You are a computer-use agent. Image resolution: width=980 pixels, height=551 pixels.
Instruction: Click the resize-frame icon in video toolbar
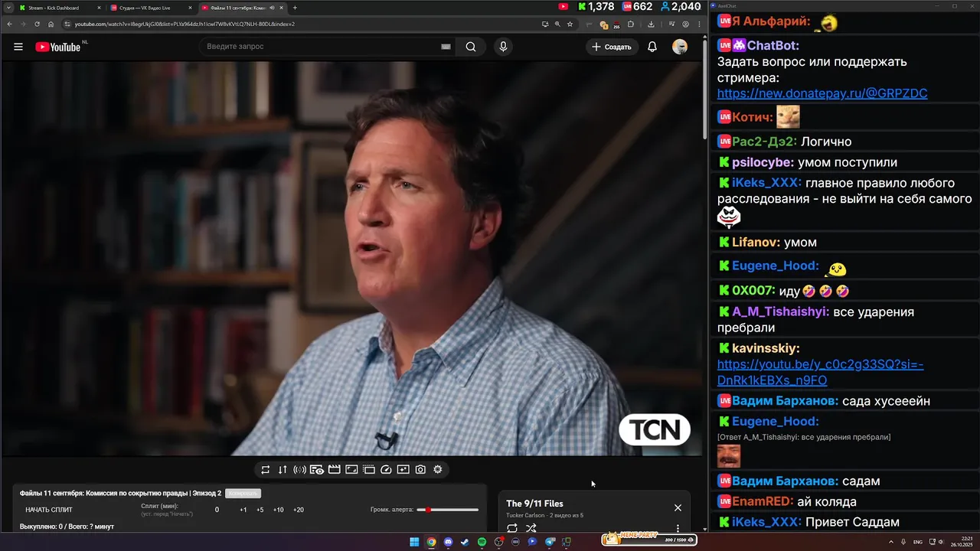coord(351,469)
